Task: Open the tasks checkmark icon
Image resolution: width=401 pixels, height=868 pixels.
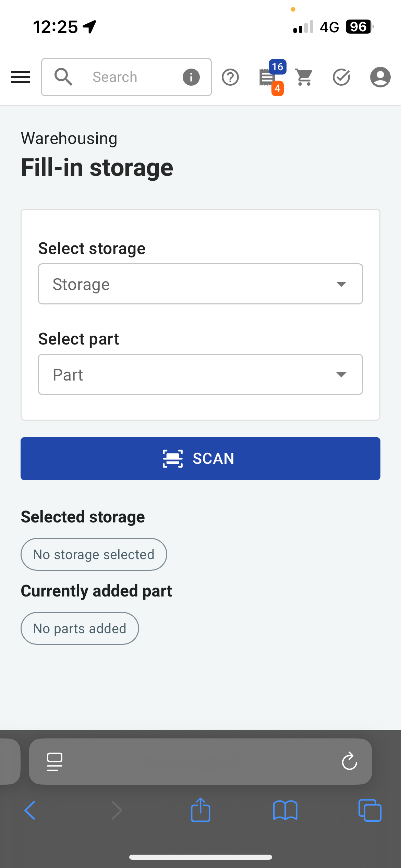Action: 341,77
